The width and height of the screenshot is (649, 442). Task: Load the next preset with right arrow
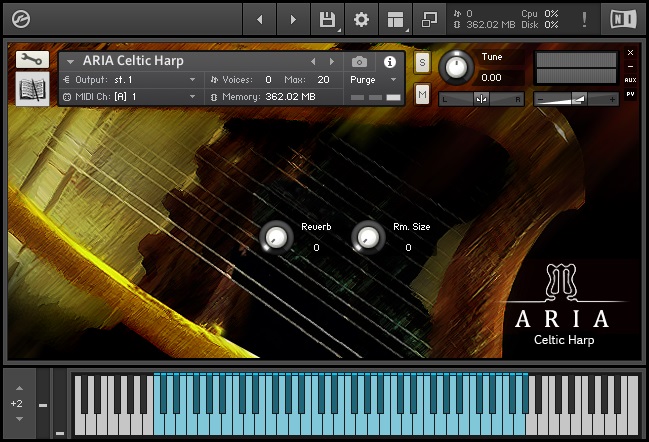pos(293,19)
